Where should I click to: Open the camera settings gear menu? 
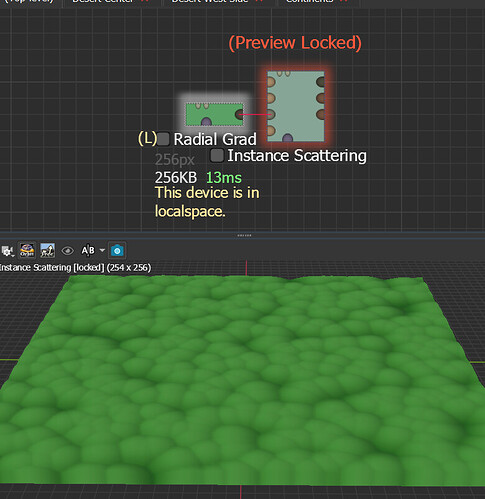coord(7,250)
